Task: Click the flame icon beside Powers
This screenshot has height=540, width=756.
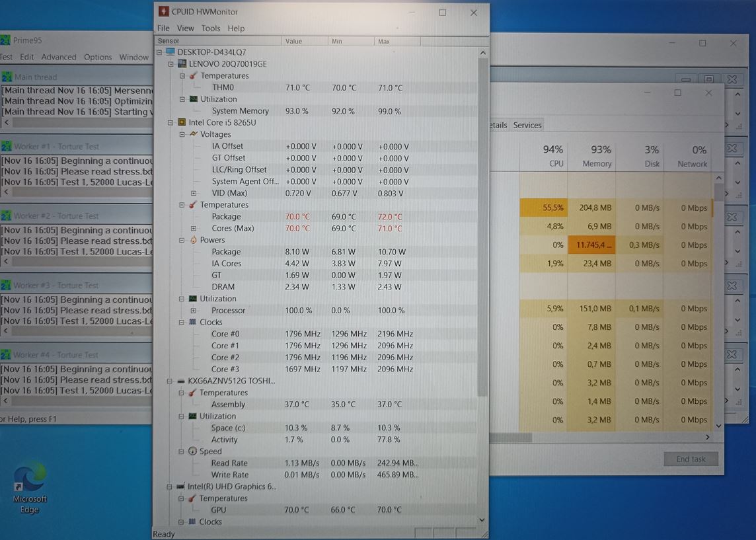Action: pos(193,240)
